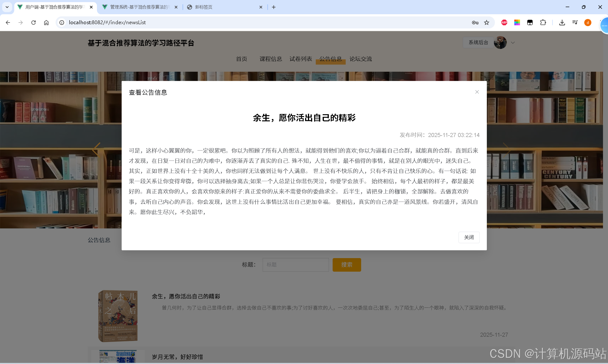Screen dimensions: 608x364
Task: Click the bookmark star icon
Action: click(x=487, y=22)
